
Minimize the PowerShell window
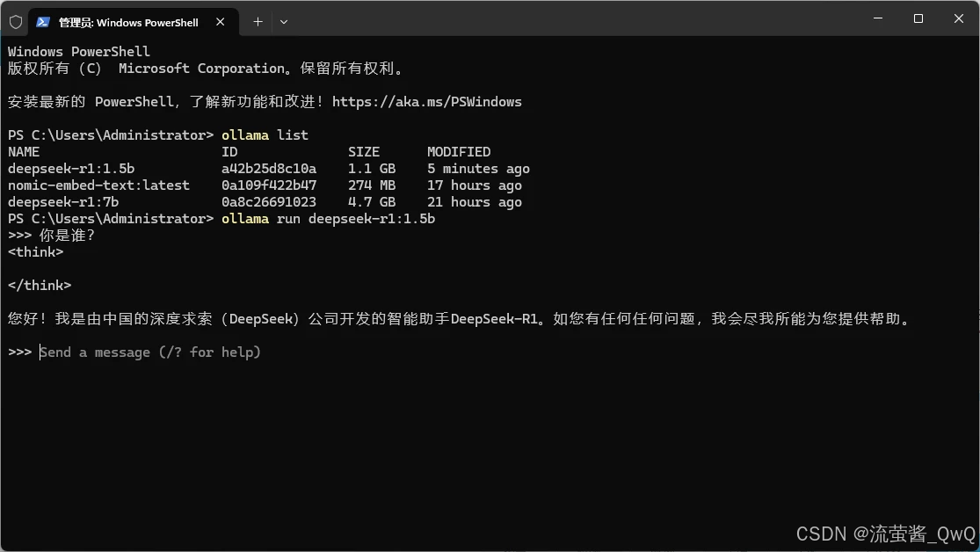pyautogui.click(x=877, y=18)
